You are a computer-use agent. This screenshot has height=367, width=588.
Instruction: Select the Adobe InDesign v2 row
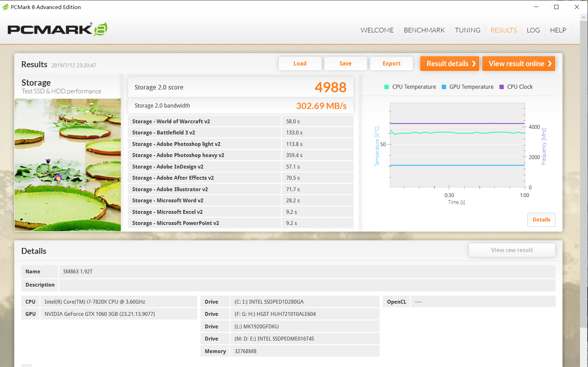[241, 166]
